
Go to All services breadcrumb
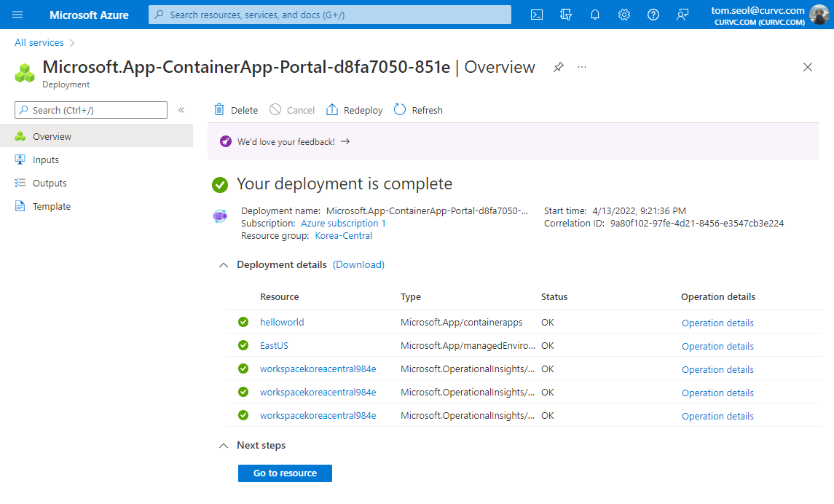pyautogui.click(x=39, y=42)
